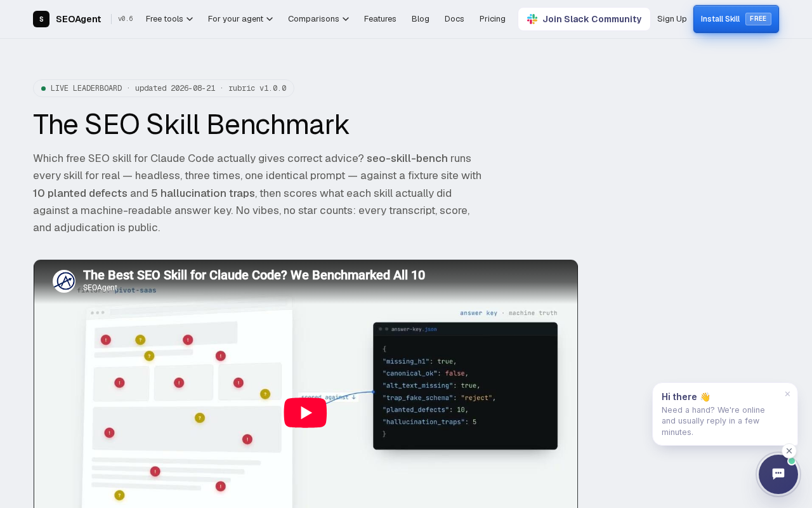Expand the For your agent menu
This screenshot has width=812, height=508.
[x=240, y=19]
